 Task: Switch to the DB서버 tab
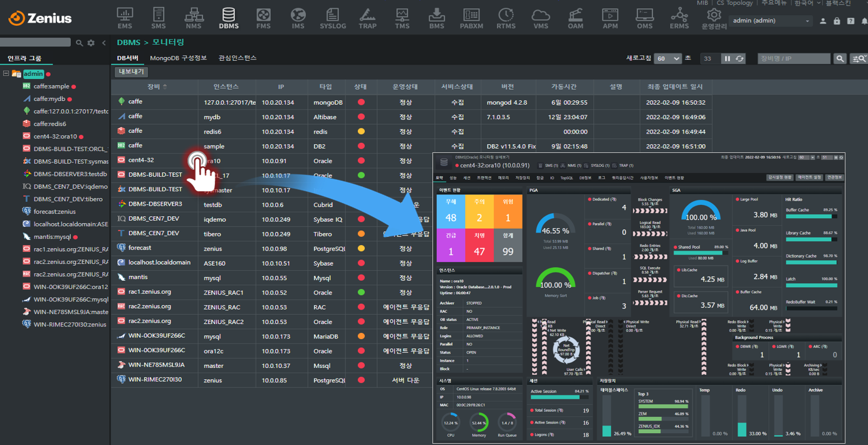pyautogui.click(x=128, y=58)
